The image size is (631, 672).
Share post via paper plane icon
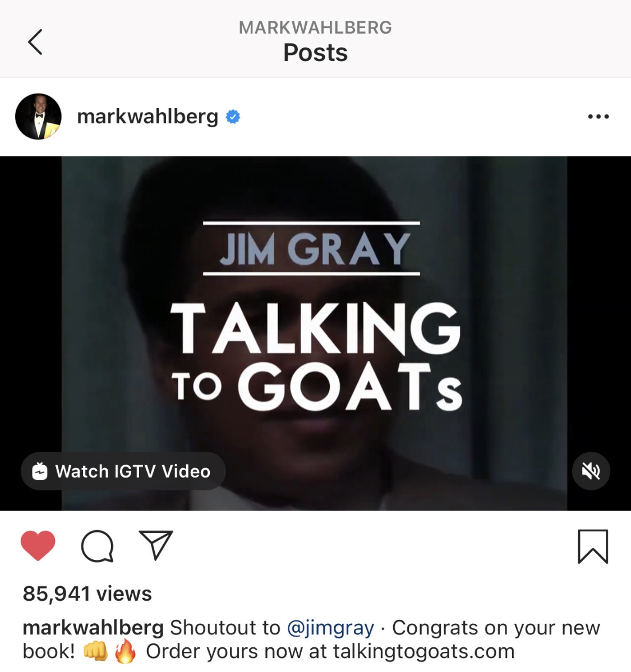[x=156, y=545]
